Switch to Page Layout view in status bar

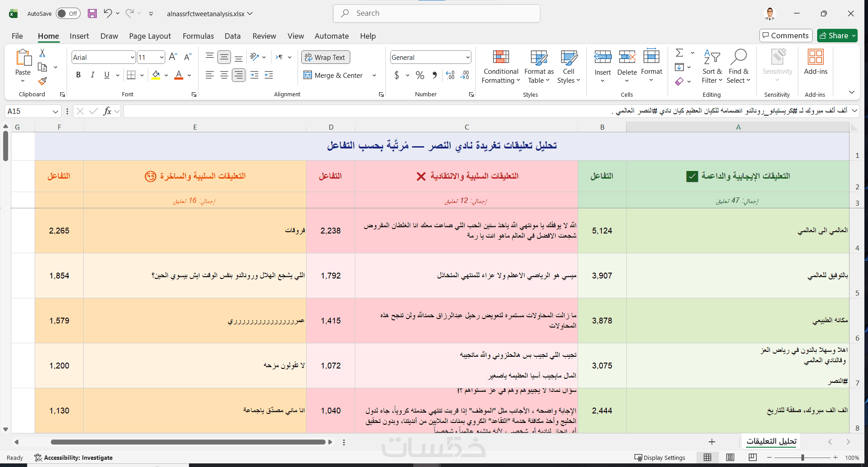tap(730, 458)
